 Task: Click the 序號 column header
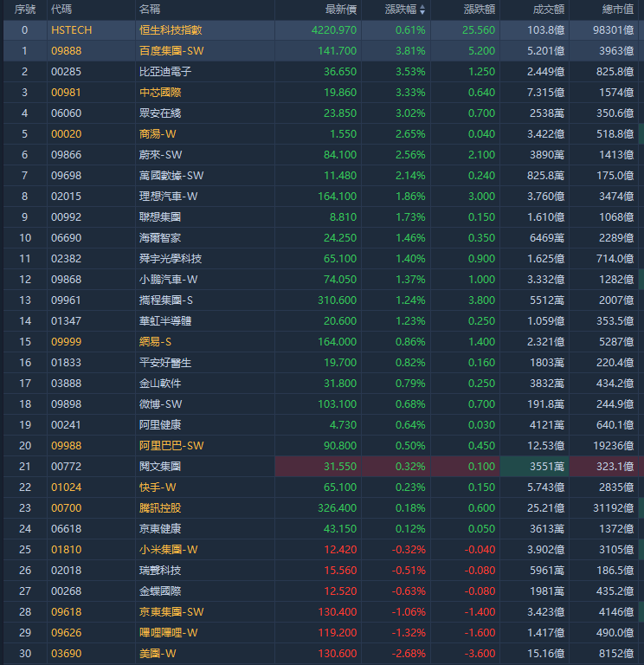(x=25, y=10)
